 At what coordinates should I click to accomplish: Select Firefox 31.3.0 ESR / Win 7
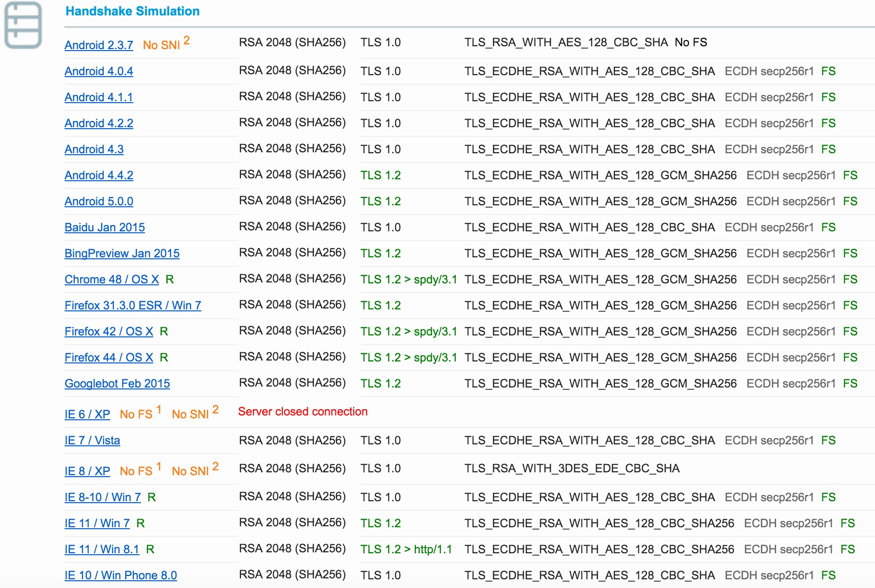[133, 306]
